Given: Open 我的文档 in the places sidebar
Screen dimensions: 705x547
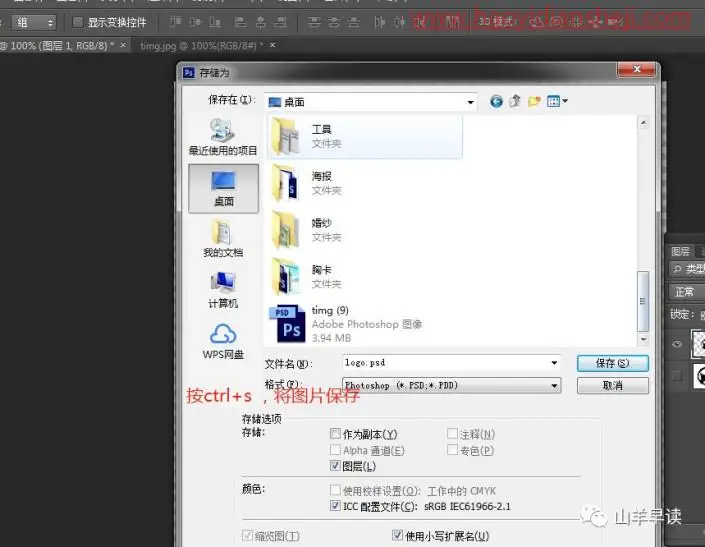Looking at the screenshot, I should pyautogui.click(x=223, y=239).
